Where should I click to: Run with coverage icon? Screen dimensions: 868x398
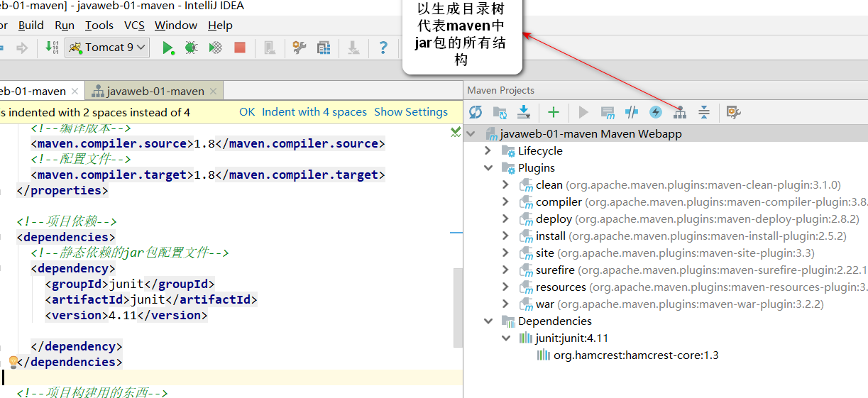tap(215, 48)
